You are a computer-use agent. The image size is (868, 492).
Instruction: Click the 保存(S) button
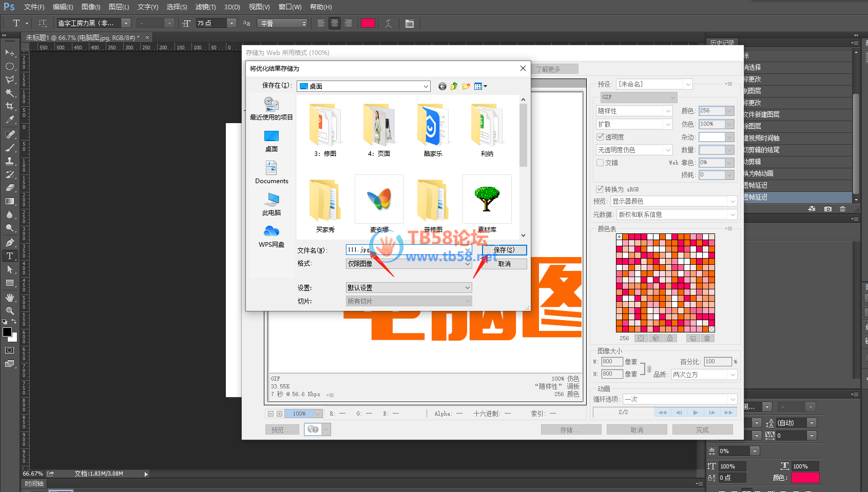pos(504,250)
